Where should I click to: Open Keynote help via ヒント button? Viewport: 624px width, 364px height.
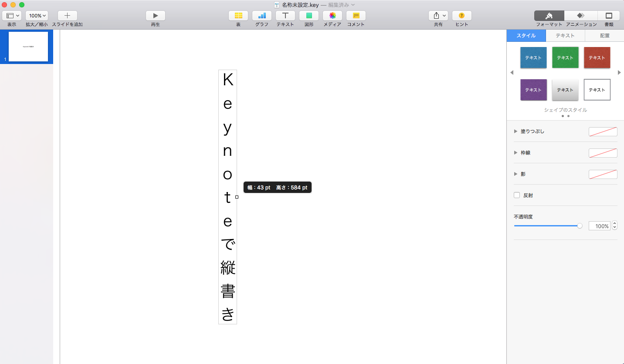point(461,16)
